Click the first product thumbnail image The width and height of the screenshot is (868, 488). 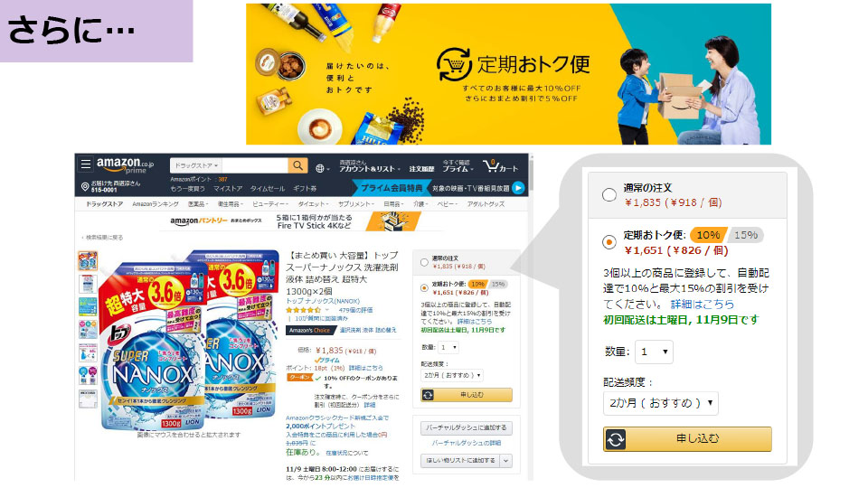(x=88, y=260)
